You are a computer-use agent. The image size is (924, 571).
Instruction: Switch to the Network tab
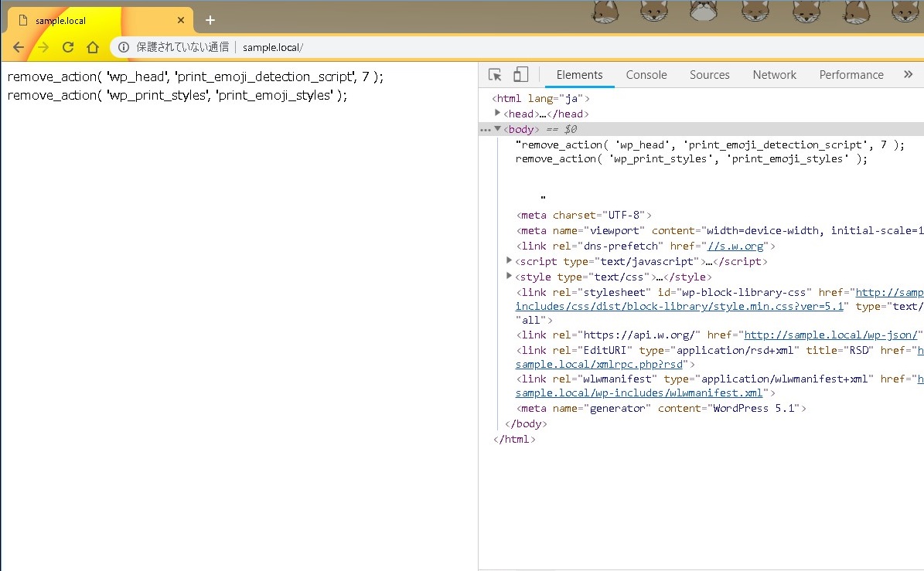pyautogui.click(x=774, y=74)
